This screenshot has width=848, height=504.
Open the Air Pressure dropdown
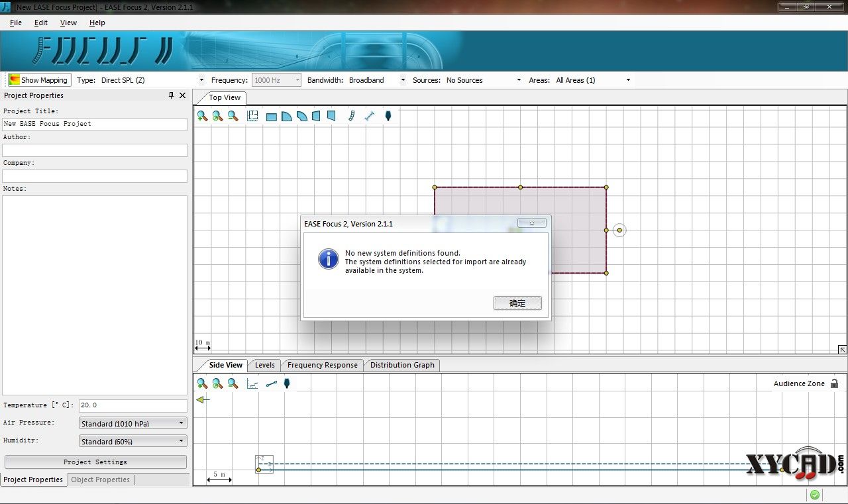coord(132,423)
